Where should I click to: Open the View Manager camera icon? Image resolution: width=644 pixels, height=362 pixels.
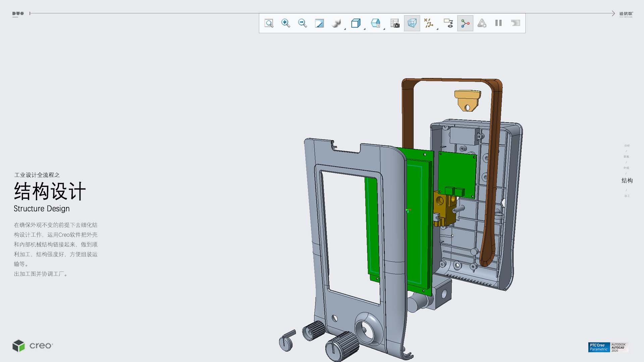(395, 23)
